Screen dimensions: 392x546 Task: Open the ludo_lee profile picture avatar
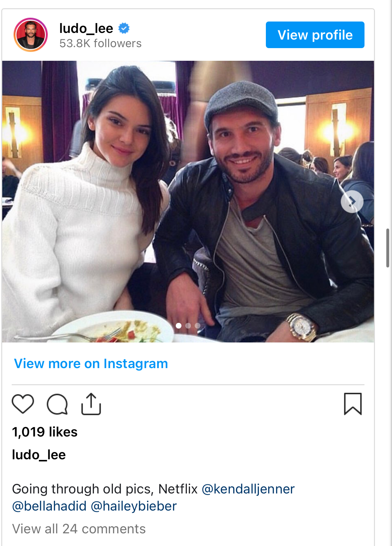(31, 35)
